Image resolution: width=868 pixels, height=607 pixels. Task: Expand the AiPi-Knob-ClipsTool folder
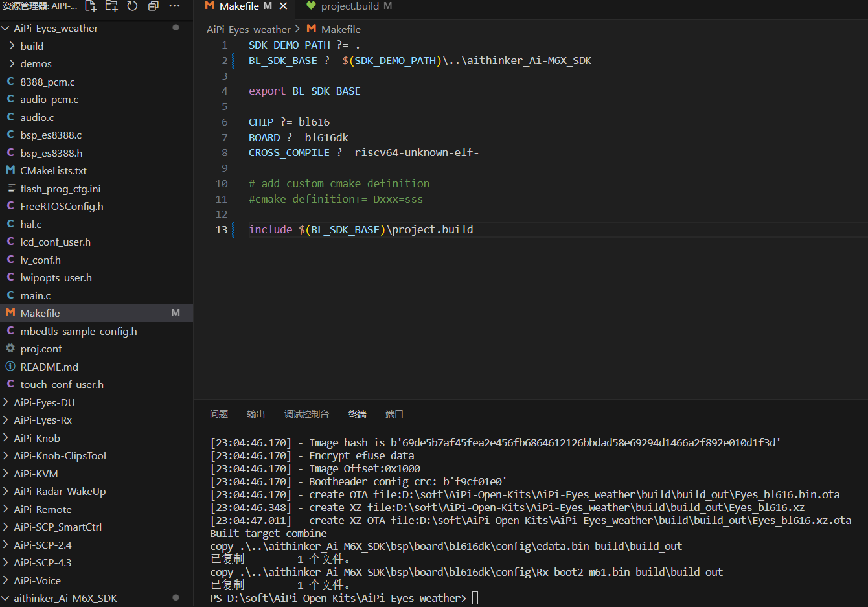point(97,456)
